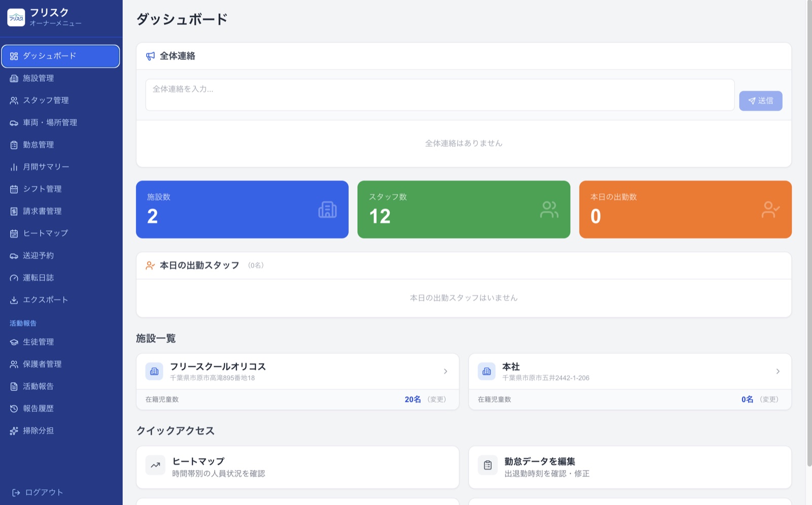Open ダッシュボード menu item
Image resolution: width=812 pixels, height=505 pixels.
point(61,56)
